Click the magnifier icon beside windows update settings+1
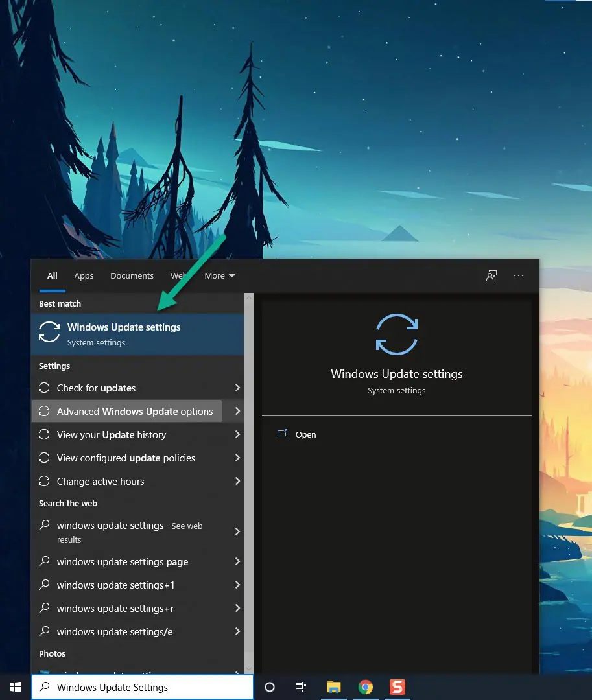592x700 pixels. coord(44,585)
